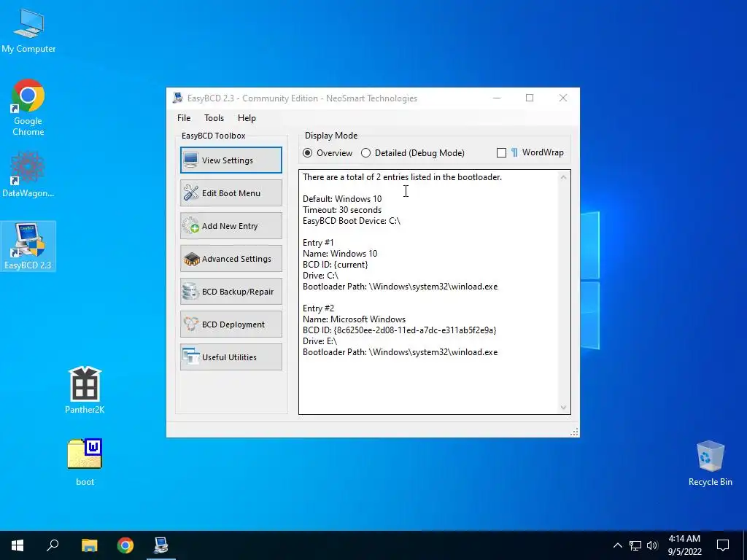Show hidden system tray icons
747x560 pixels.
coord(617,545)
